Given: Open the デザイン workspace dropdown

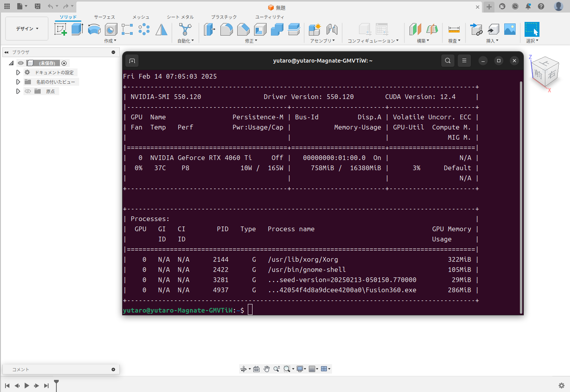Looking at the screenshot, I should point(27,29).
